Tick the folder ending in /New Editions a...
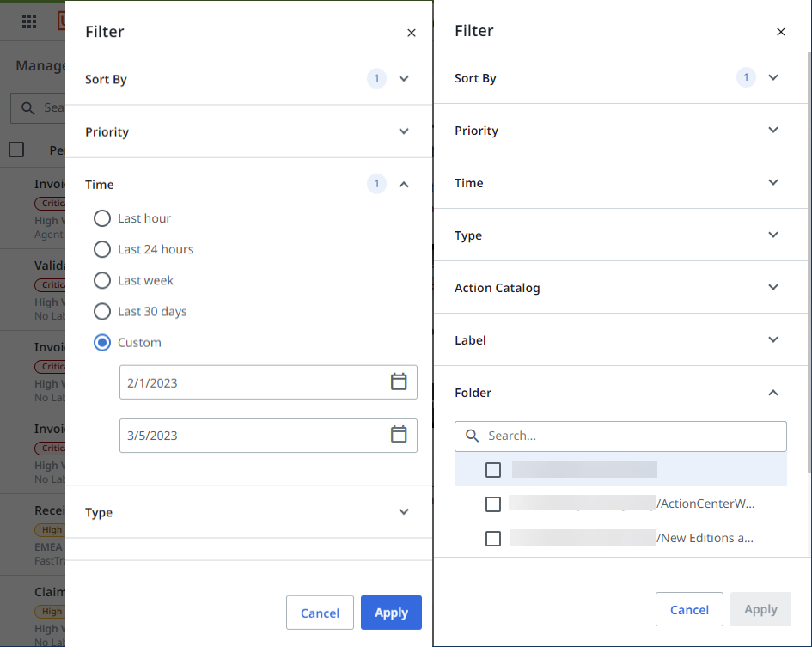The image size is (812, 647). pos(493,539)
